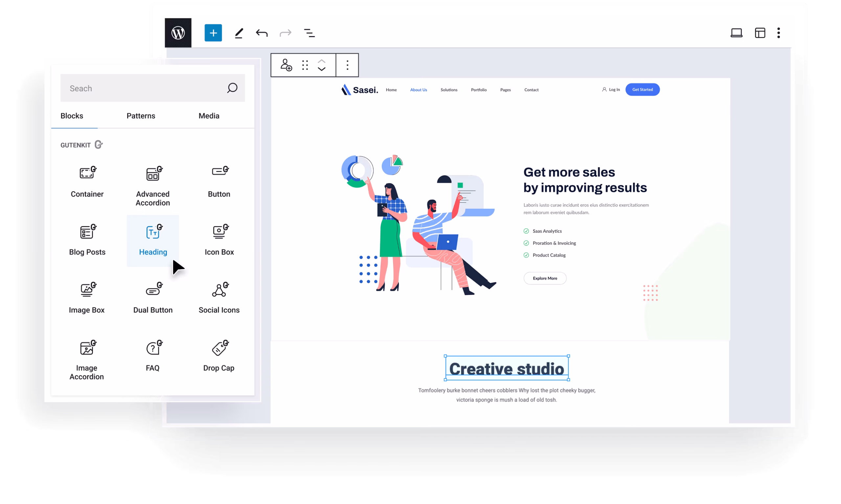Click the blue block inserter plus button
The height and width of the screenshot is (504, 841).
click(x=213, y=33)
